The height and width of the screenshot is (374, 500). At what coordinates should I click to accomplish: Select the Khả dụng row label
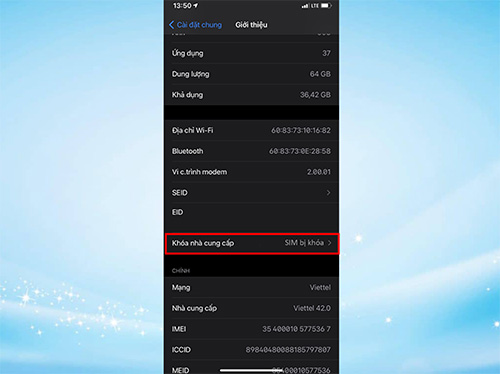pyautogui.click(x=187, y=95)
